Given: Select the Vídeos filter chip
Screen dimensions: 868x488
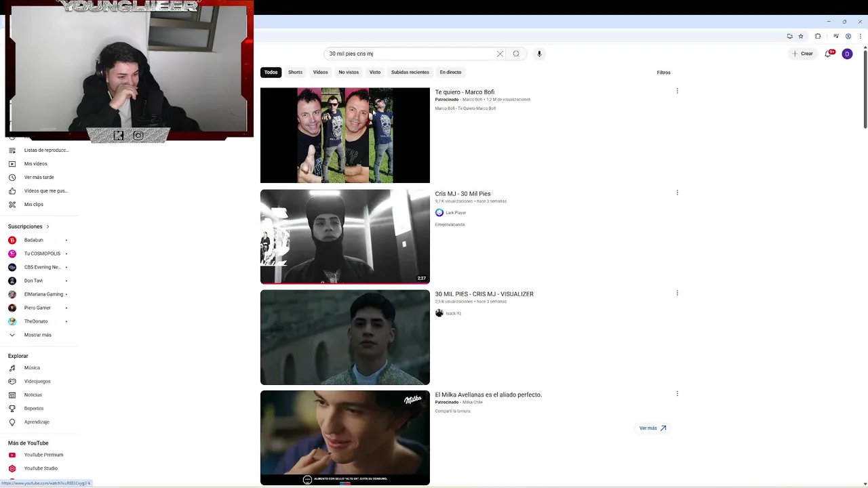Looking at the screenshot, I should coord(321,73).
